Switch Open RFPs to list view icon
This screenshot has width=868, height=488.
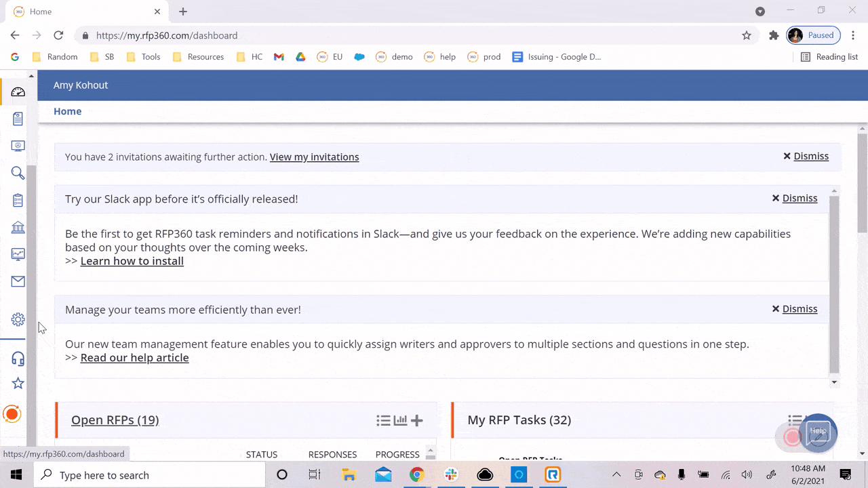click(x=383, y=420)
